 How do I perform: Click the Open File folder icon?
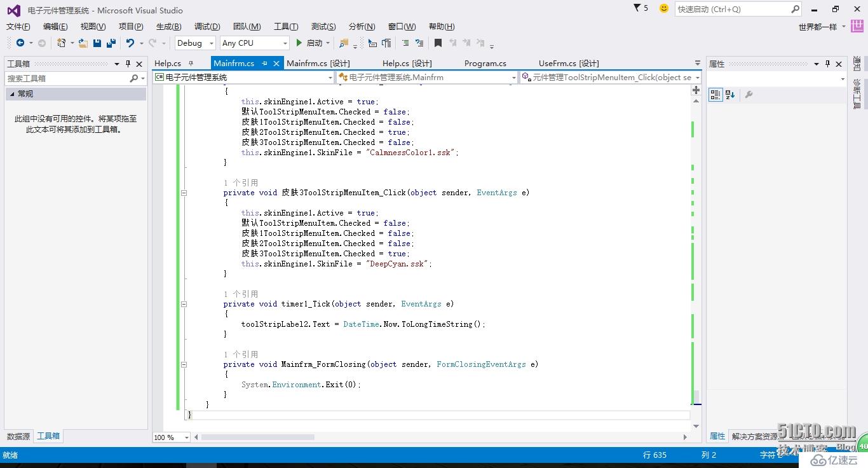point(83,43)
